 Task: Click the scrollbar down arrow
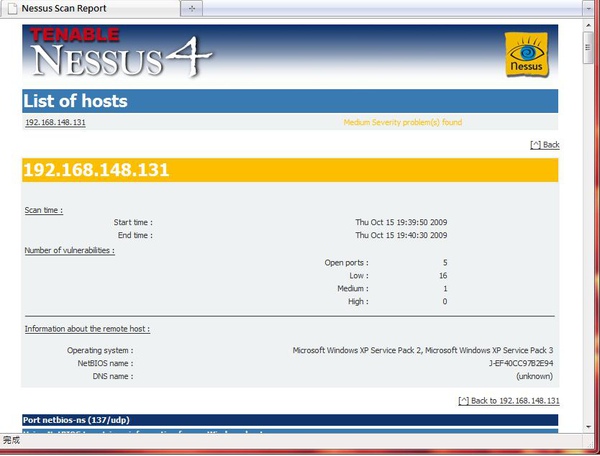click(589, 427)
